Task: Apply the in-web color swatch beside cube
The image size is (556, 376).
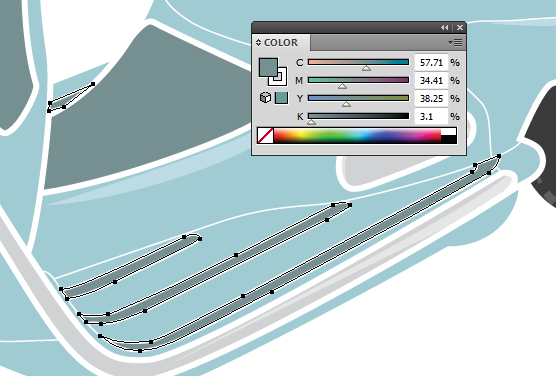Action: tap(282, 98)
